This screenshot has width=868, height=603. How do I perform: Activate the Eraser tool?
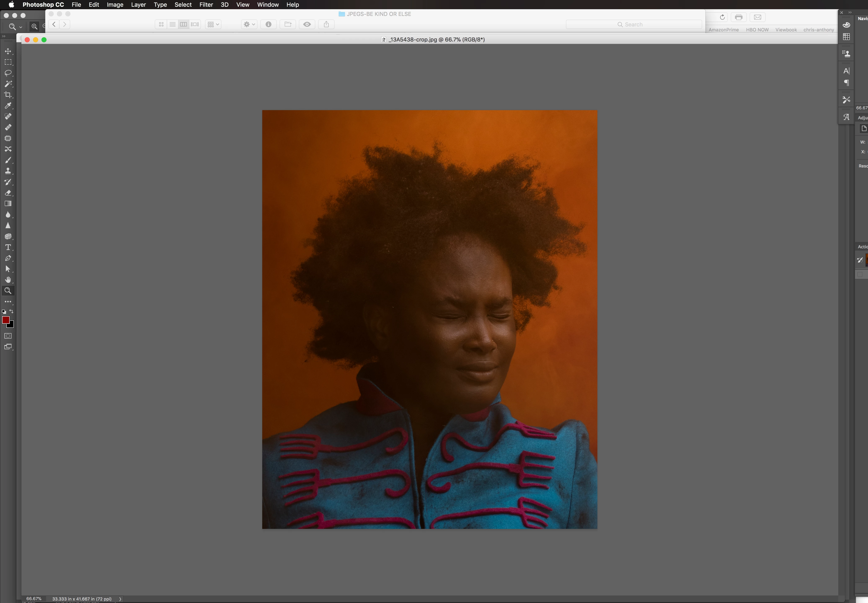coord(8,193)
